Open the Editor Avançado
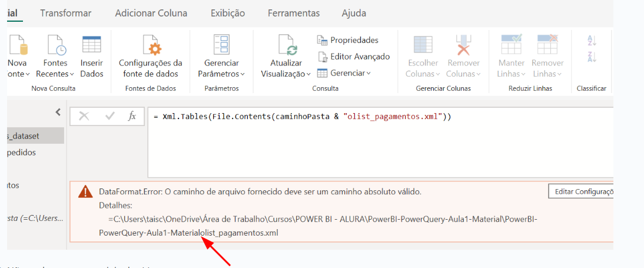Image resolution: width=644 pixels, height=268 pixels. click(x=354, y=57)
